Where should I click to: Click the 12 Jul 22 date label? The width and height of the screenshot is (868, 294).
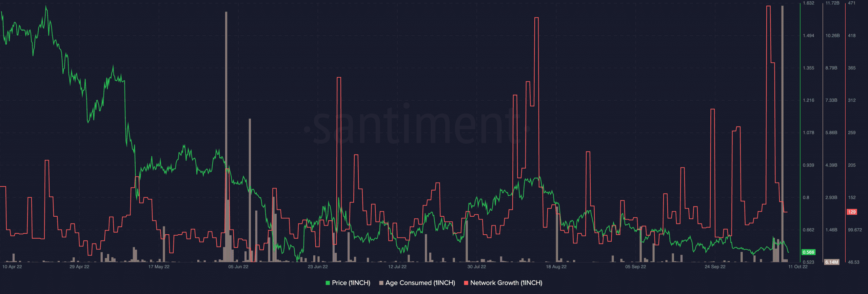[x=397, y=267]
